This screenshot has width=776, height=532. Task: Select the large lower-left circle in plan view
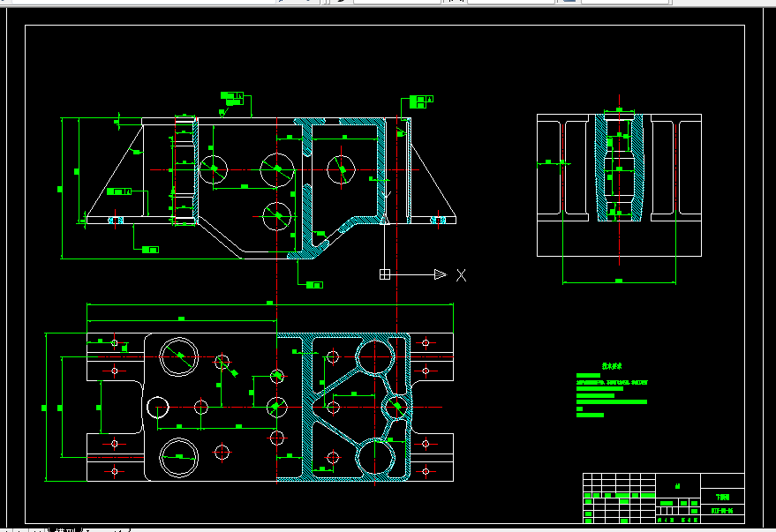pyautogui.click(x=178, y=457)
